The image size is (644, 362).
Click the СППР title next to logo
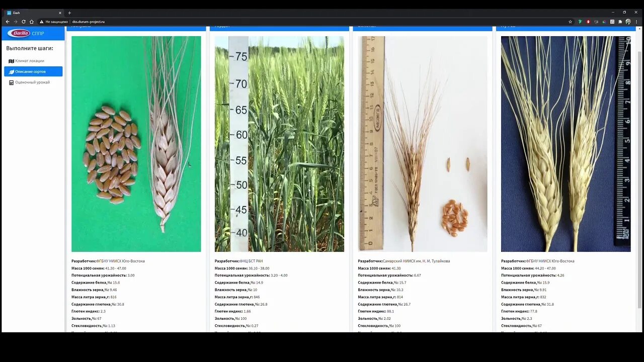[38, 34]
